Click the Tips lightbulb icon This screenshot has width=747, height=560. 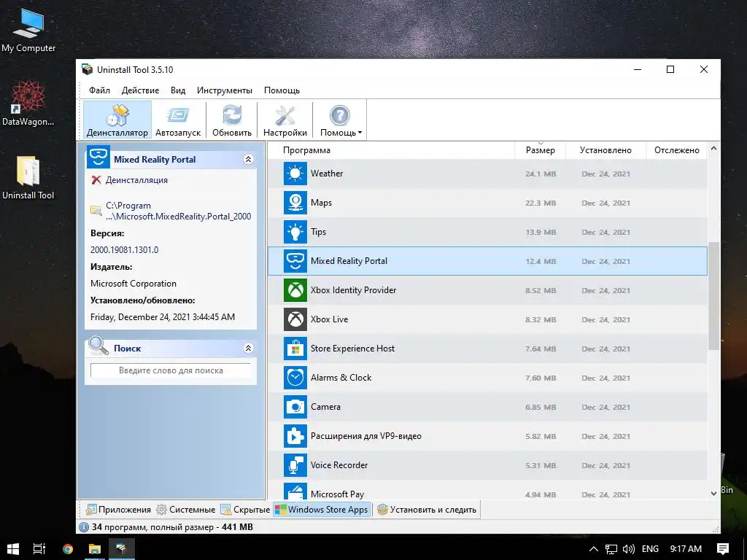tap(295, 232)
